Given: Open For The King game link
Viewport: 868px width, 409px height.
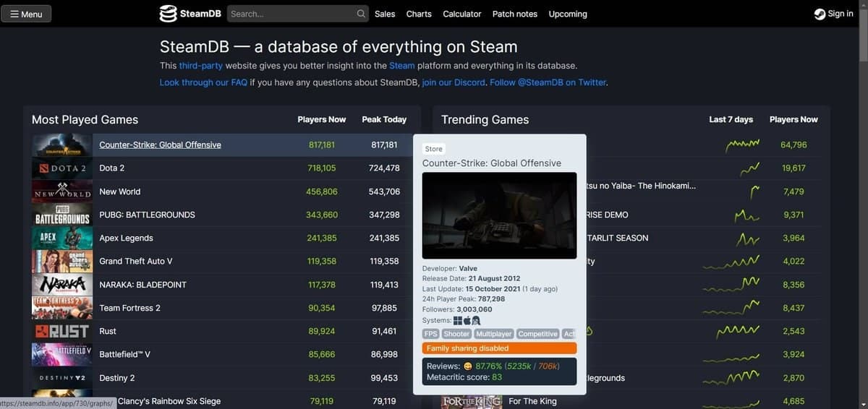Looking at the screenshot, I should click(532, 401).
